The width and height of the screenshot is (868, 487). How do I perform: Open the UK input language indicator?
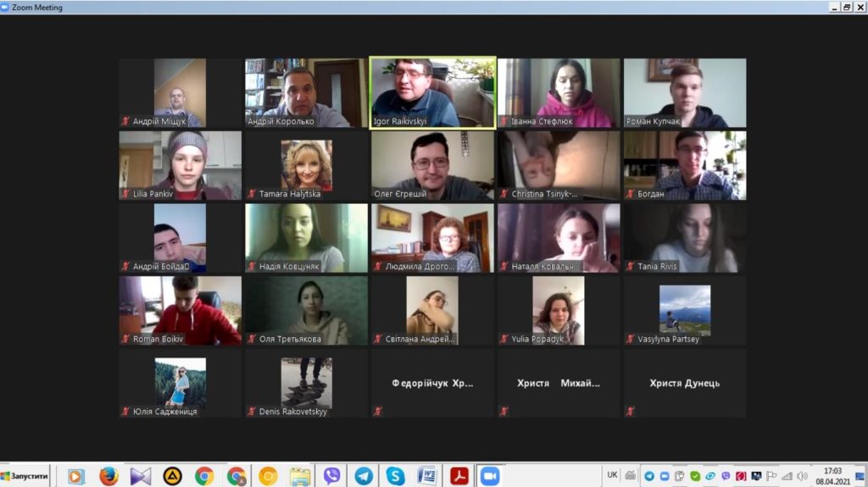pyautogui.click(x=612, y=475)
